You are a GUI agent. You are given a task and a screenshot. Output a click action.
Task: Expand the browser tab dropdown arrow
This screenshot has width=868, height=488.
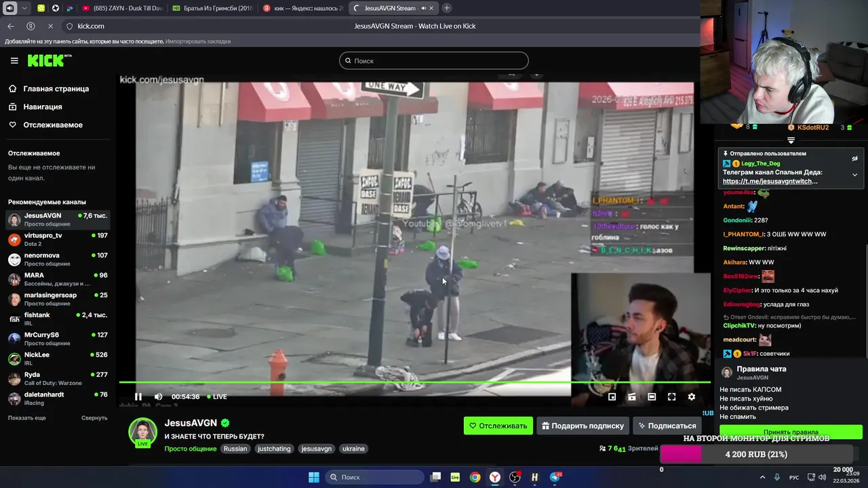pos(25,8)
